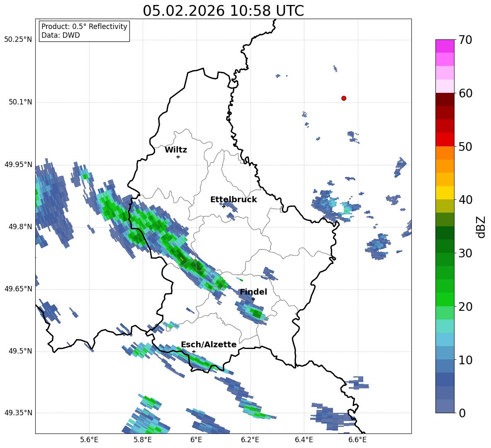Click the colorbar 20 tick label
491x448 pixels.
tap(465, 307)
